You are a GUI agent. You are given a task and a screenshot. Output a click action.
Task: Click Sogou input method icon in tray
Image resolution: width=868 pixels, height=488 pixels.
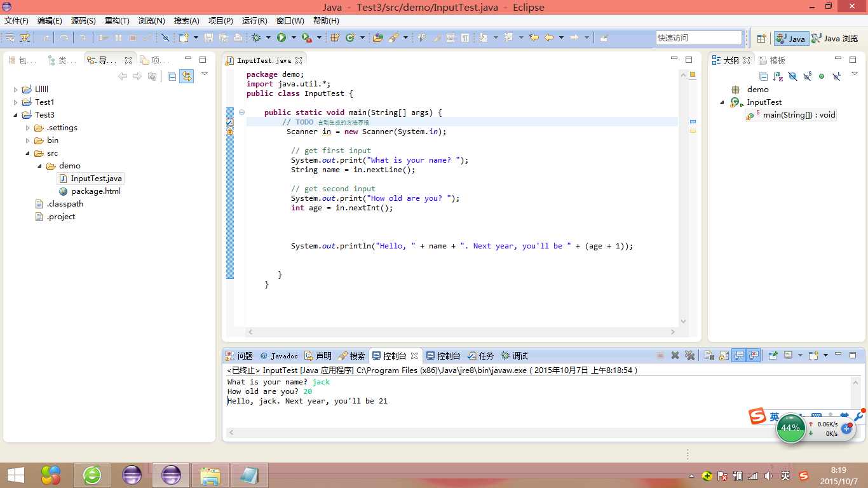(803, 475)
